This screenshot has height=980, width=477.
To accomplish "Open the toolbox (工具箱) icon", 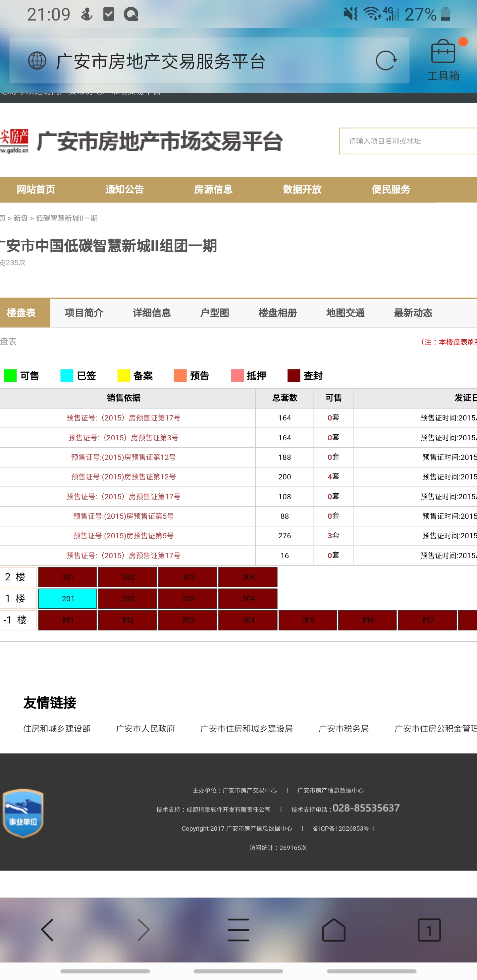I will [x=443, y=60].
